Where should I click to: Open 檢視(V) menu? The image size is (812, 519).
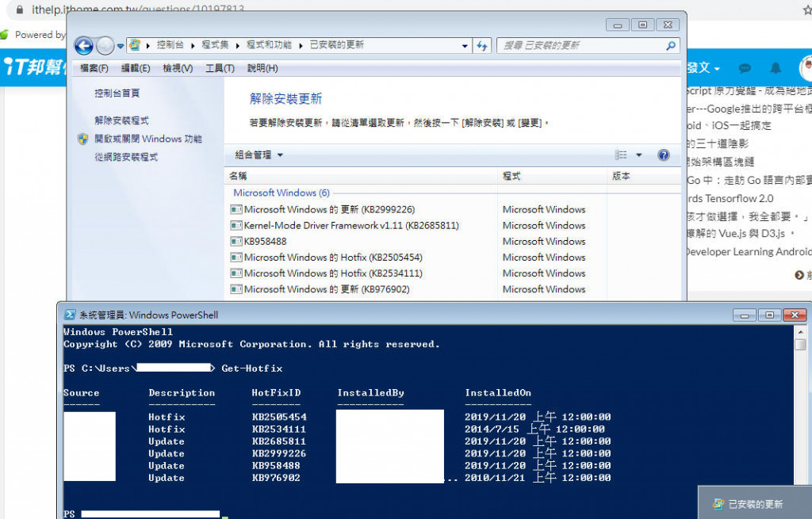[x=178, y=68]
